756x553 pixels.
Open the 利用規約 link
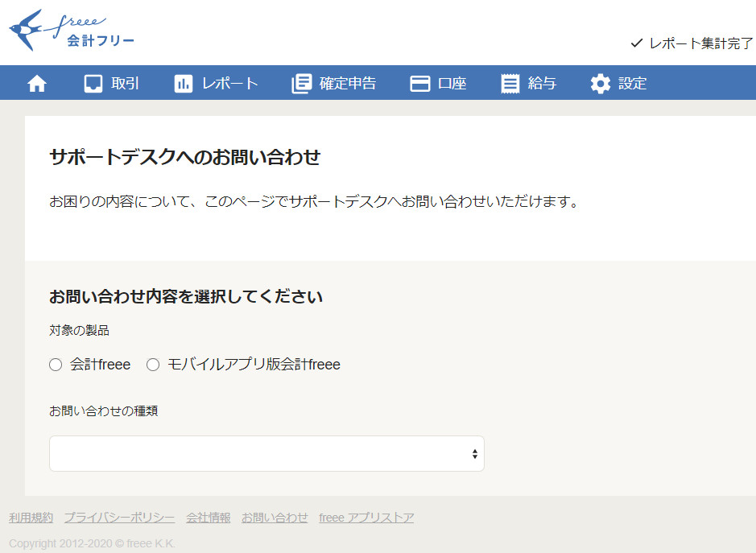pyautogui.click(x=31, y=518)
